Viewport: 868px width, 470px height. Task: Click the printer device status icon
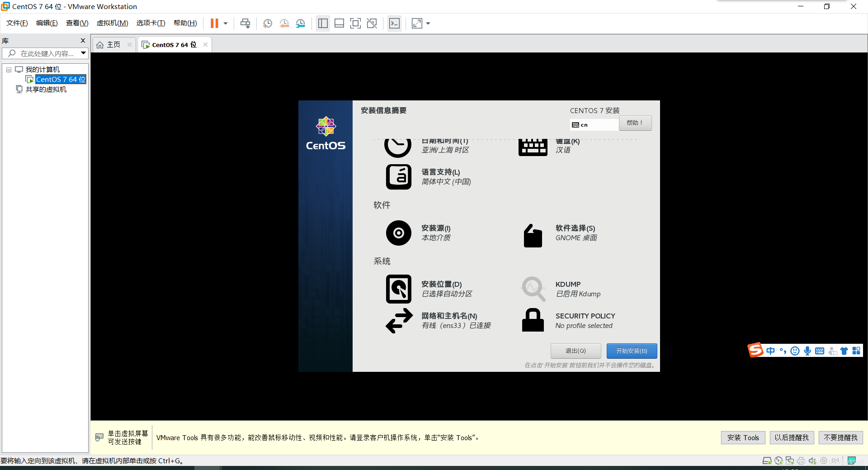pos(801,461)
